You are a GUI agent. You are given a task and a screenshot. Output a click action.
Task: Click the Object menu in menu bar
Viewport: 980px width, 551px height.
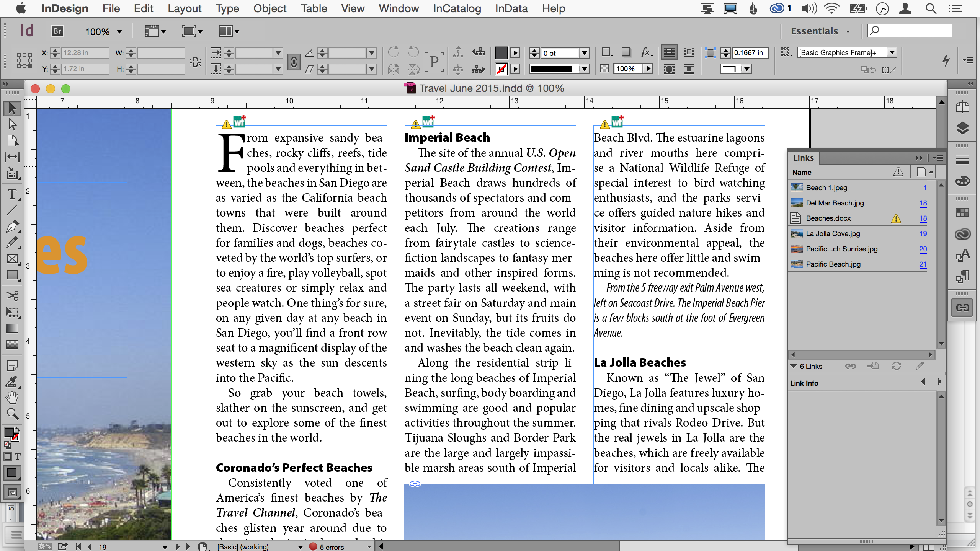tap(269, 9)
